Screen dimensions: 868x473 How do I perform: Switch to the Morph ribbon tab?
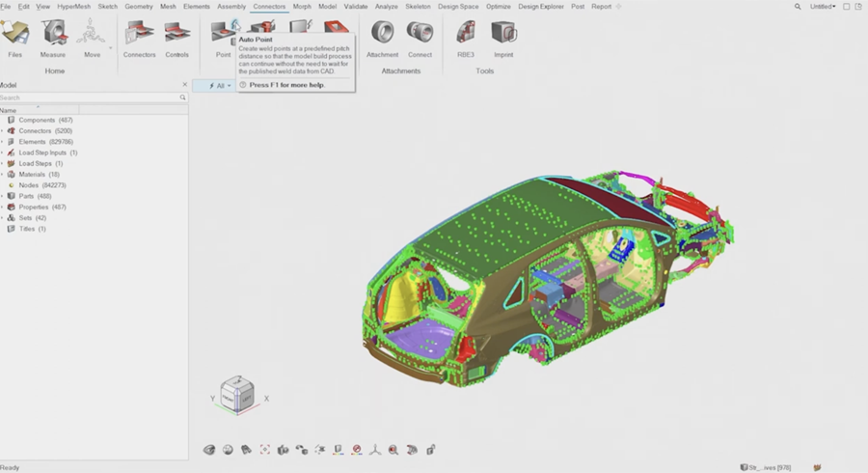302,7
